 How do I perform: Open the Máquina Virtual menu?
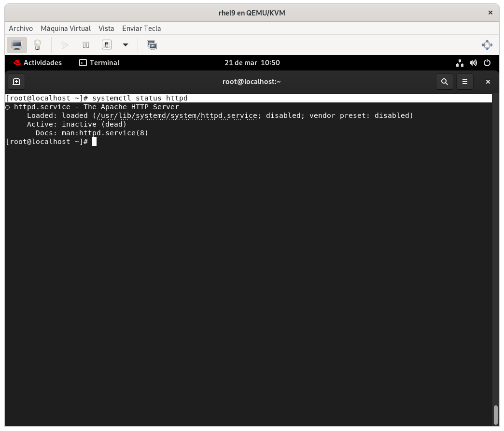[66, 29]
